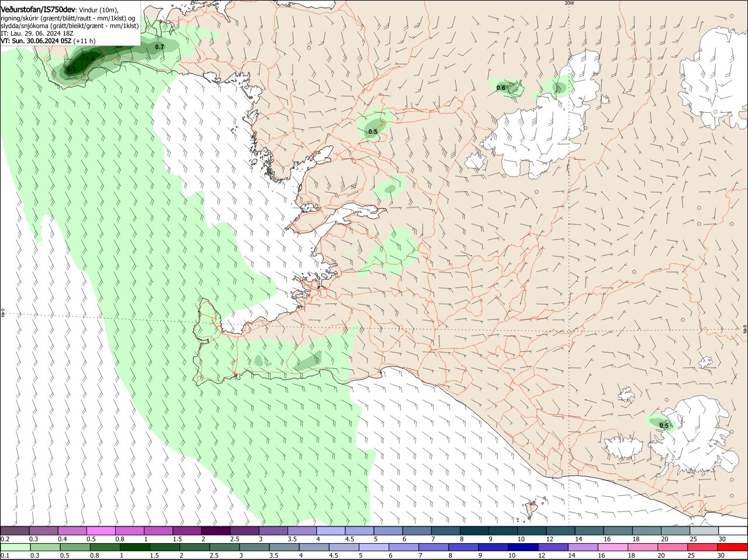Click the 'slydda/snjókoma' legend description line

[x=70, y=26]
